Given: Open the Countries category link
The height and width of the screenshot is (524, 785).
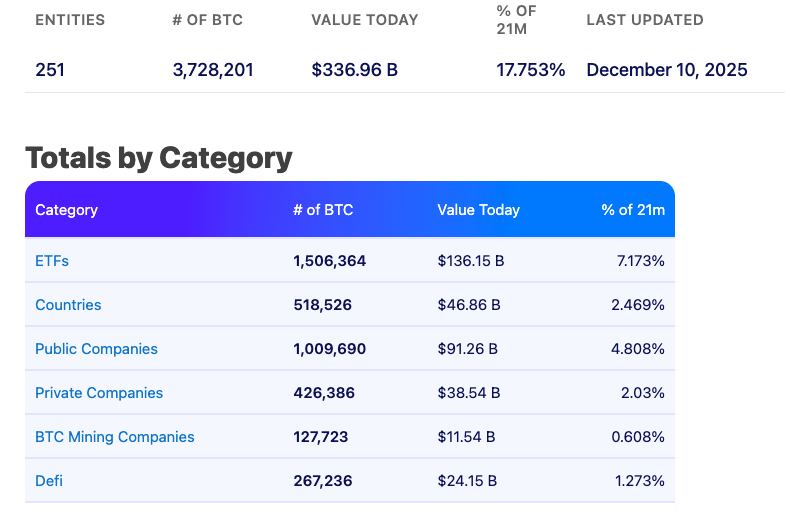Looking at the screenshot, I should [68, 305].
